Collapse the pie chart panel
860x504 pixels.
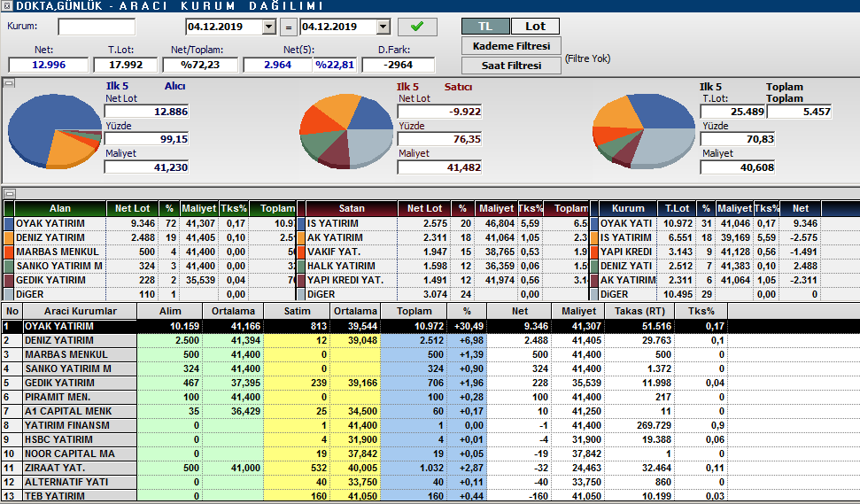(x=9, y=83)
